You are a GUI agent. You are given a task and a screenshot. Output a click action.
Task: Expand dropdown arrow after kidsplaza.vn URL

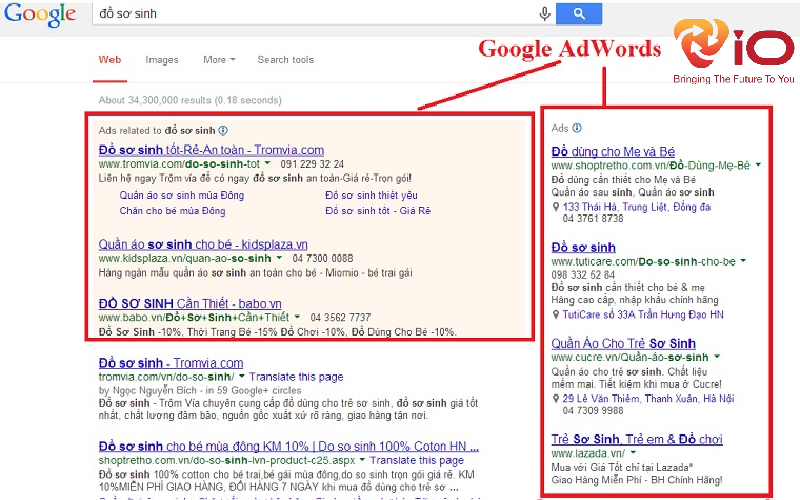[279, 258]
